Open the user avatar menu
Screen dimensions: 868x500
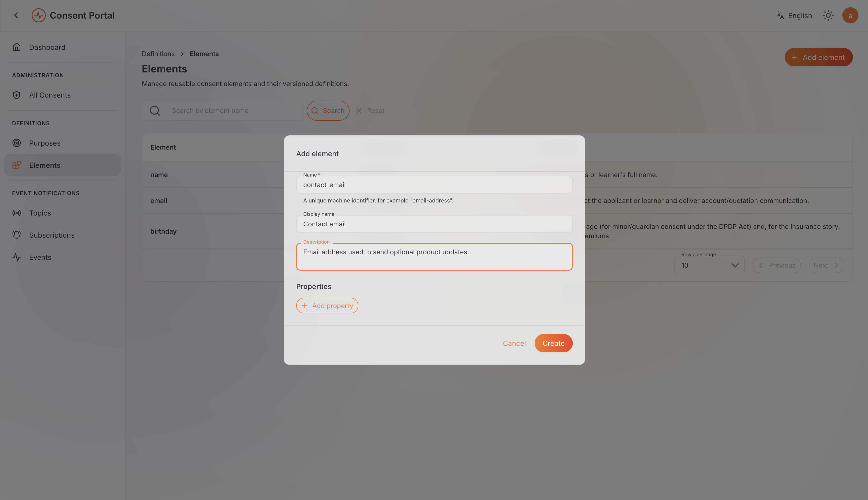click(850, 15)
